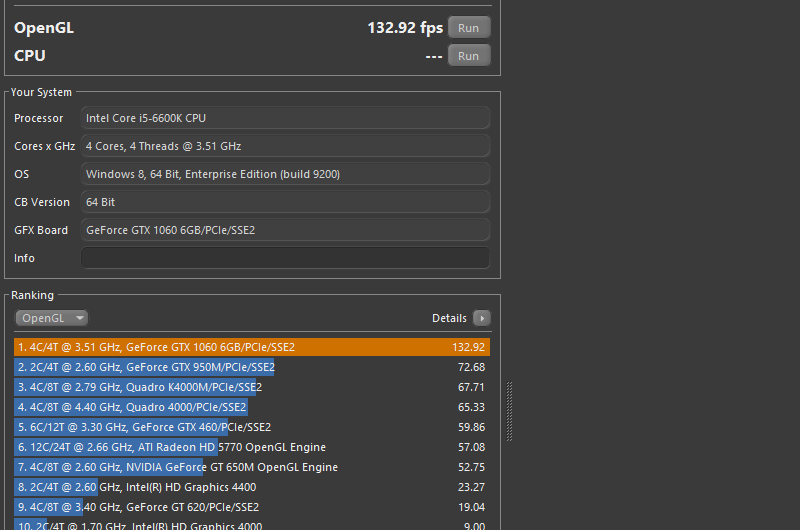The image size is (800, 530).
Task: Click the Info label
Action: (24, 258)
